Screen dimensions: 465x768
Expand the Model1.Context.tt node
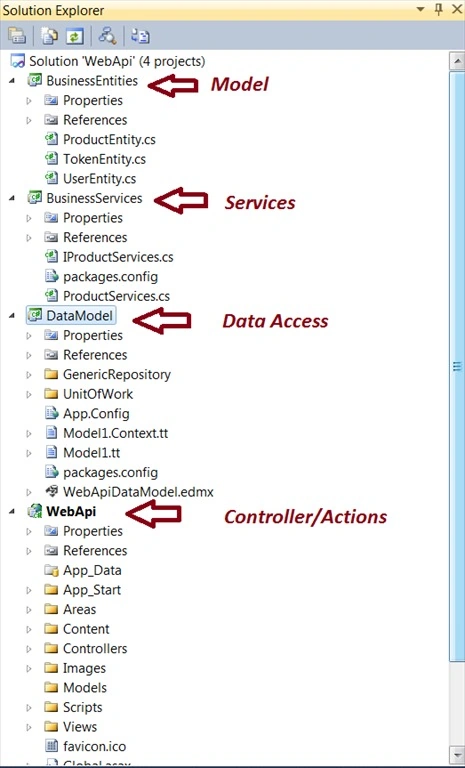[x=28, y=433]
